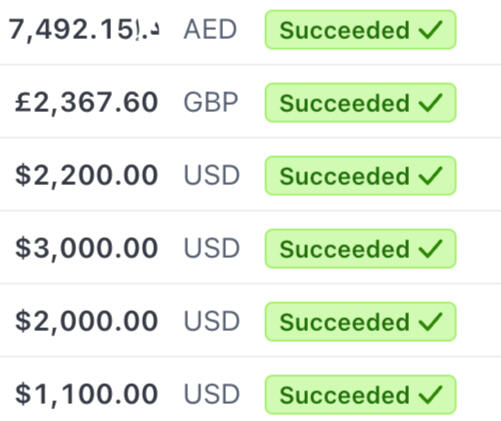This screenshot has width=501, height=421.
Task: Select the $1,100.00 payment amount
Action: click(x=86, y=395)
